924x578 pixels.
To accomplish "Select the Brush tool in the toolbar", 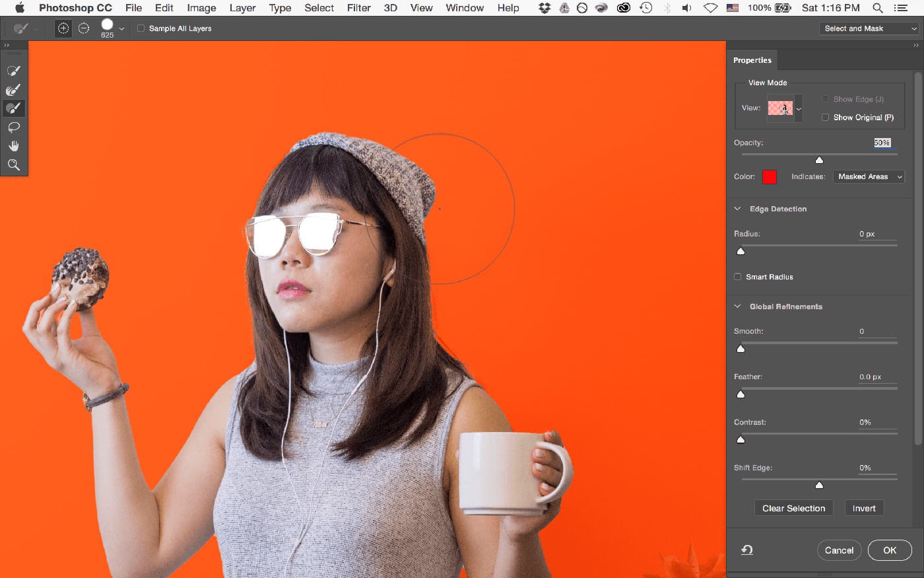I will click(13, 108).
